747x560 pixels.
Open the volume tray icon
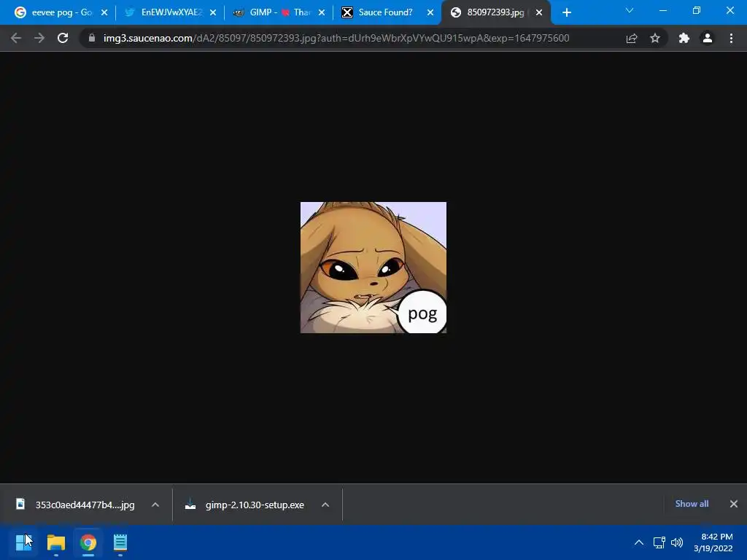[677, 542]
